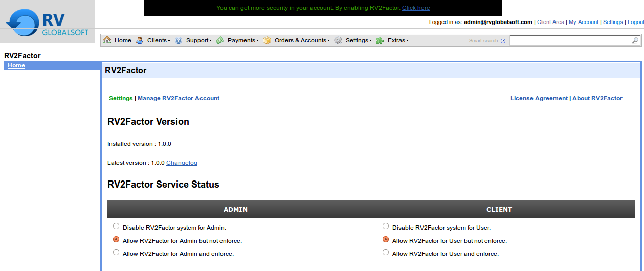This screenshot has height=271, width=644.
Task: Click the 'Installed version : 1.0.0' text
Action: click(x=139, y=144)
